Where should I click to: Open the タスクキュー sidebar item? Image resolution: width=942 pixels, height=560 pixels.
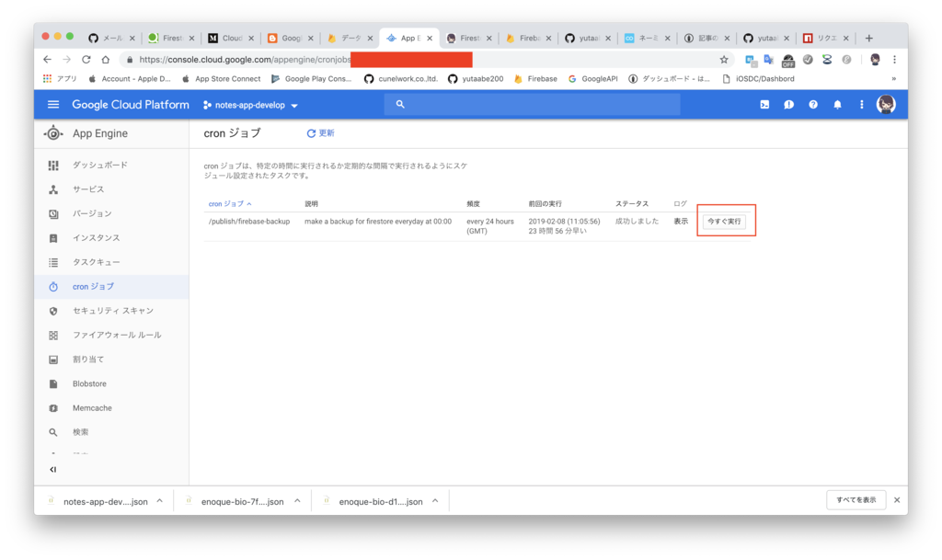(x=111, y=262)
